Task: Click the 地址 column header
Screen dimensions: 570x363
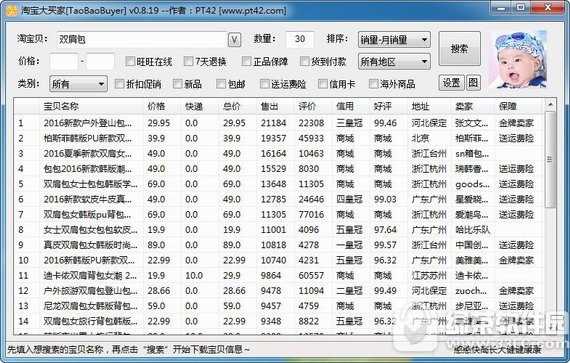Action: point(429,106)
